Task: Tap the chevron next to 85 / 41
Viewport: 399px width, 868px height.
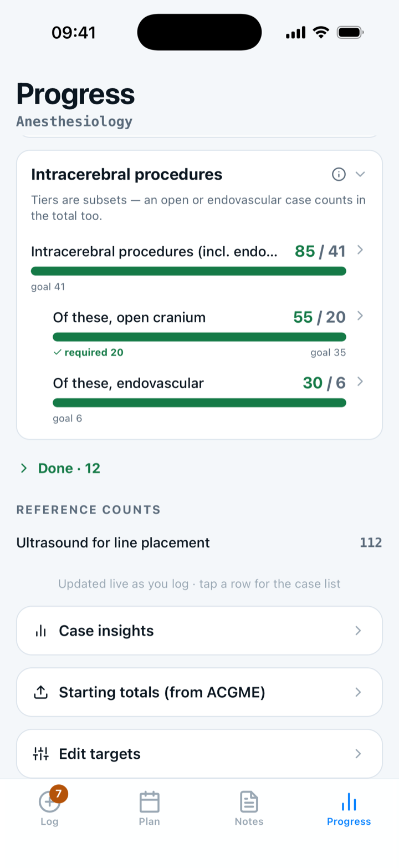Action: point(360,250)
